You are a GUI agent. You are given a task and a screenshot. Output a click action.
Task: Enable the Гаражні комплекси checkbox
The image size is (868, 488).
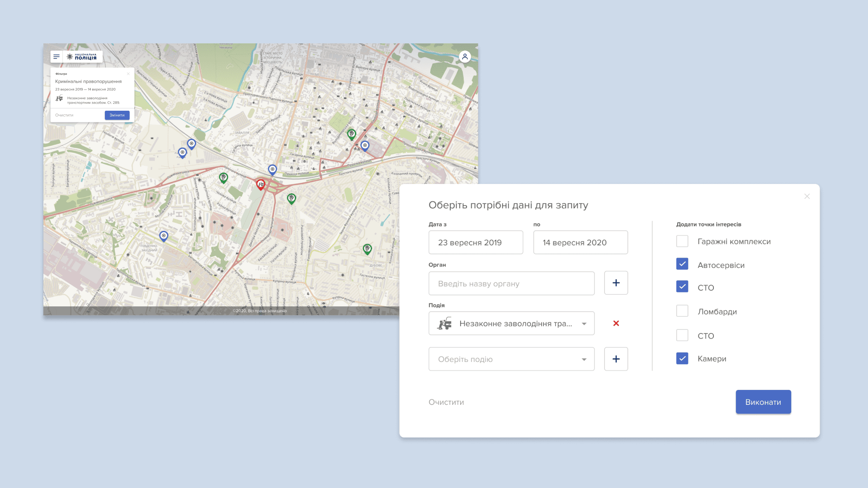tap(682, 241)
